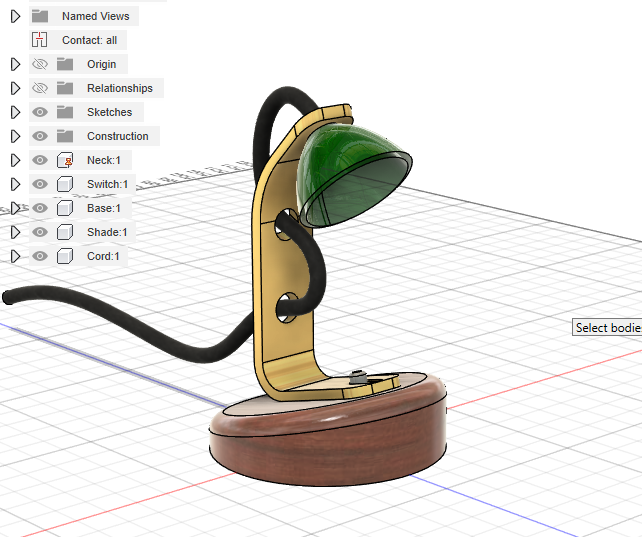The width and height of the screenshot is (642, 537).
Task: Click the Contact: all icon
Action: (x=40, y=40)
